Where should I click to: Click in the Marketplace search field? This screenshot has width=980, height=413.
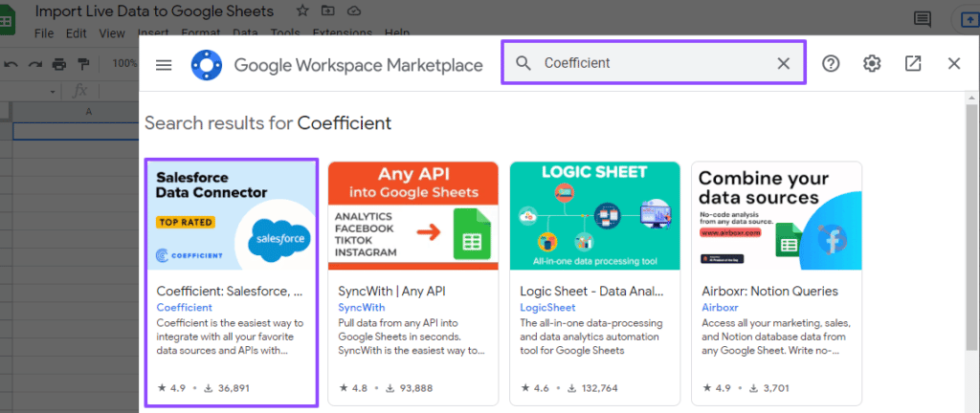pos(651,63)
